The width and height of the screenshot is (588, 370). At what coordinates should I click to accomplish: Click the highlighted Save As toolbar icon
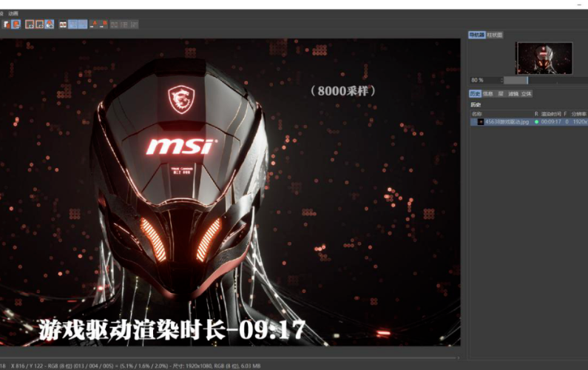click(16, 24)
